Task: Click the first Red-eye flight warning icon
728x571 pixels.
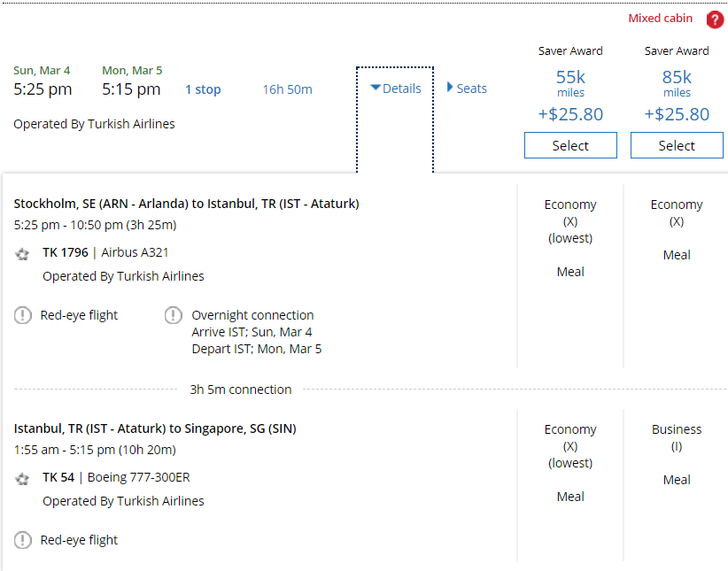Action: coord(23,315)
